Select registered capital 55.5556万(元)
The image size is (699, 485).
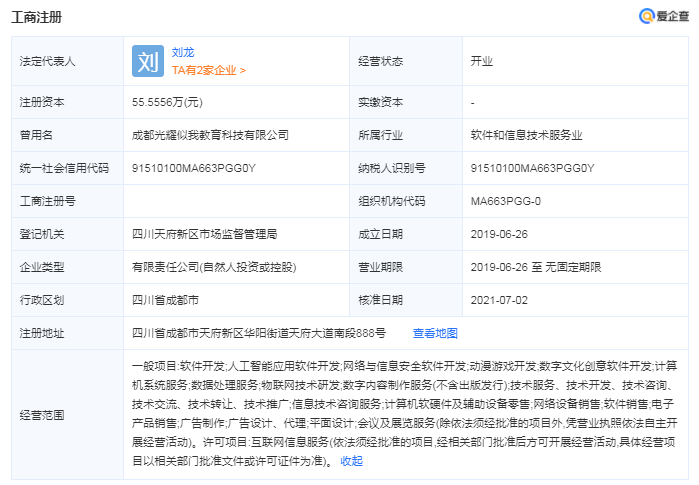pos(167,102)
